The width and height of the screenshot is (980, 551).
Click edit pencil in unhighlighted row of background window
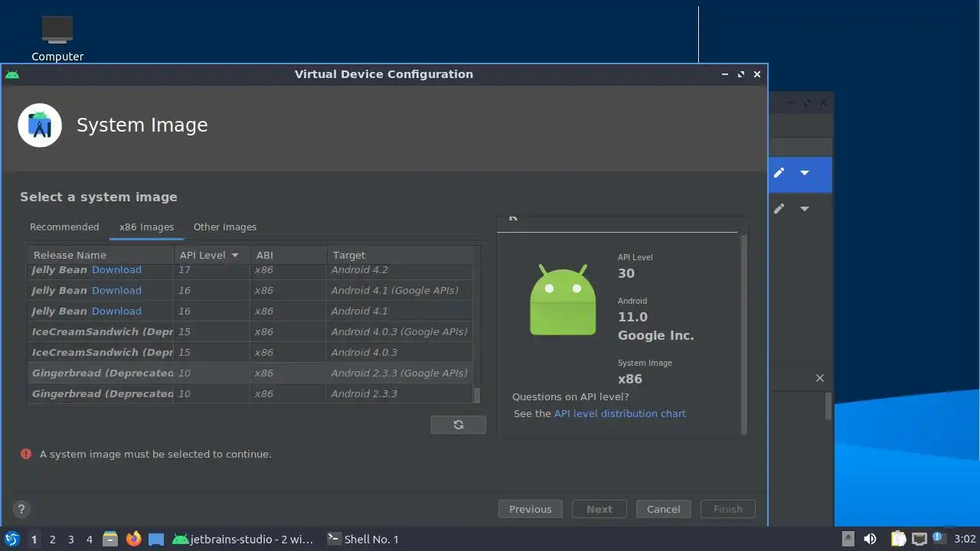[779, 209]
